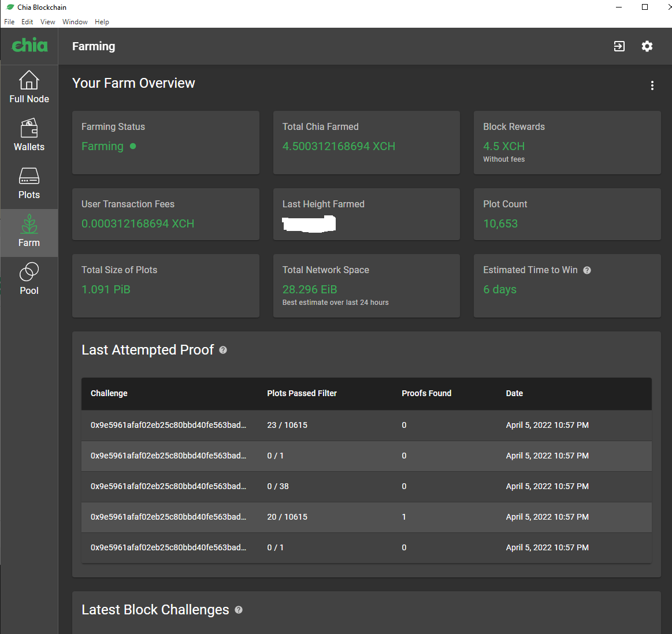Click the Date column header
This screenshot has width=672, height=634.
point(514,393)
